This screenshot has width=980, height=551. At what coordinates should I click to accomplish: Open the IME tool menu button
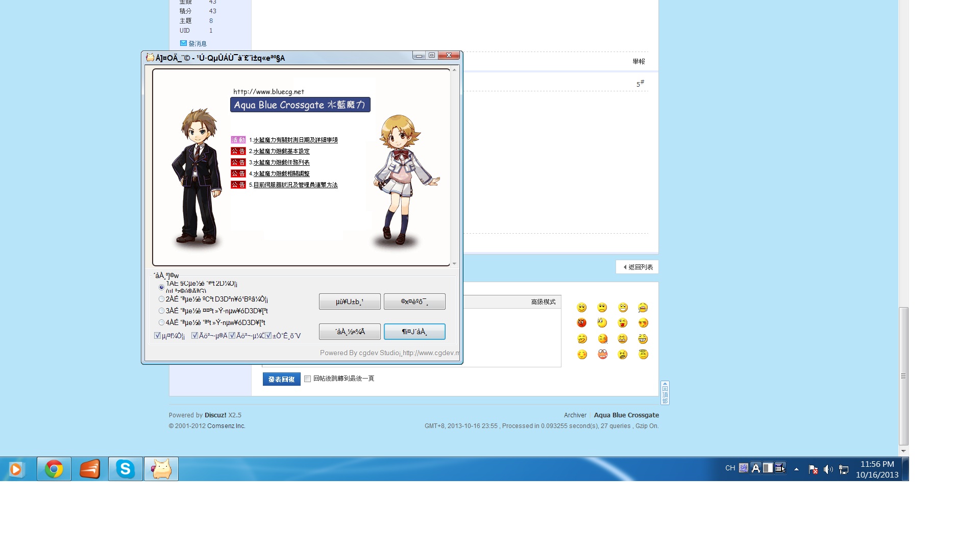coord(780,468)
